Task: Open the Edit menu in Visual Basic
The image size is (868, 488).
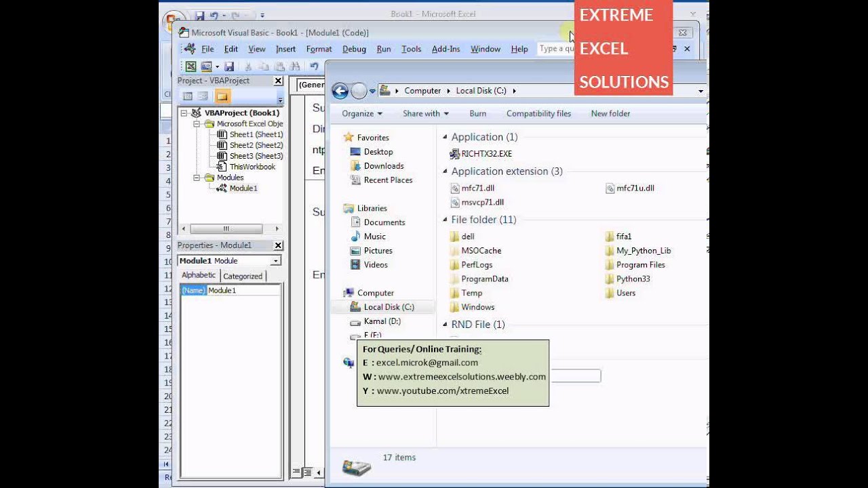Action: [231, 49]
